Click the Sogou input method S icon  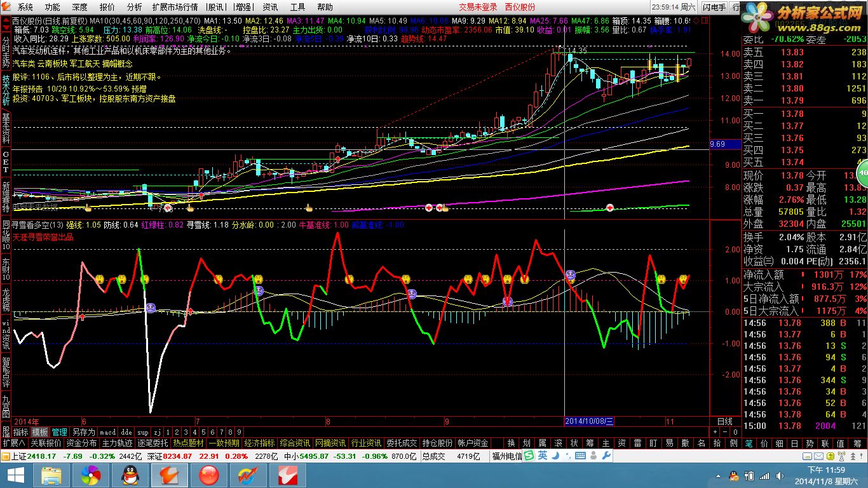(x=529, y=456)
